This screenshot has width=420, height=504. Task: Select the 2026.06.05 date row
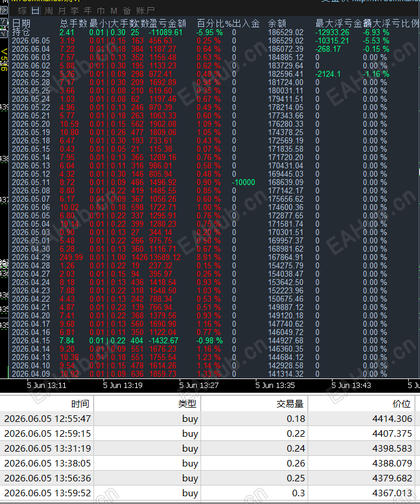[x=31, y=41]
